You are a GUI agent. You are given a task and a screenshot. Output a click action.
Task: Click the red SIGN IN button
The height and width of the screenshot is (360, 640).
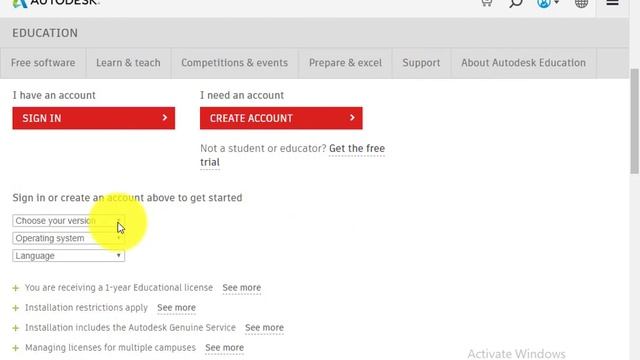click(x=93, y=118)
